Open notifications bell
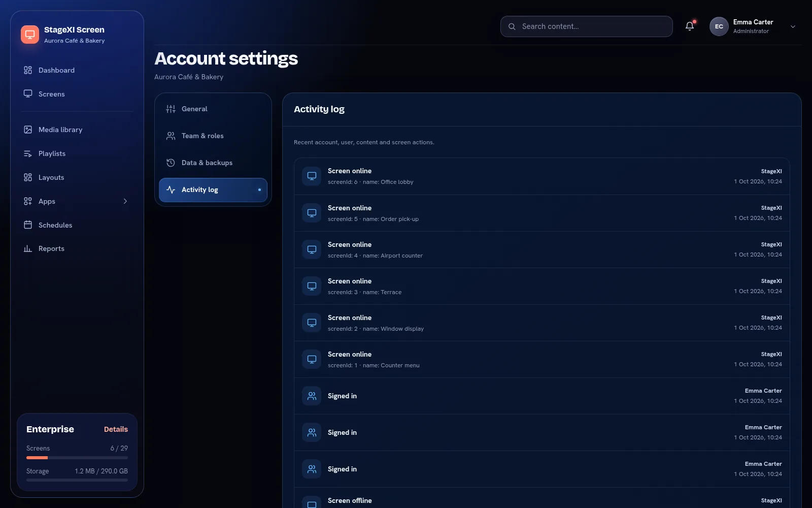The width and height of the screenshot is (812, 508). [x=690, y=26]
